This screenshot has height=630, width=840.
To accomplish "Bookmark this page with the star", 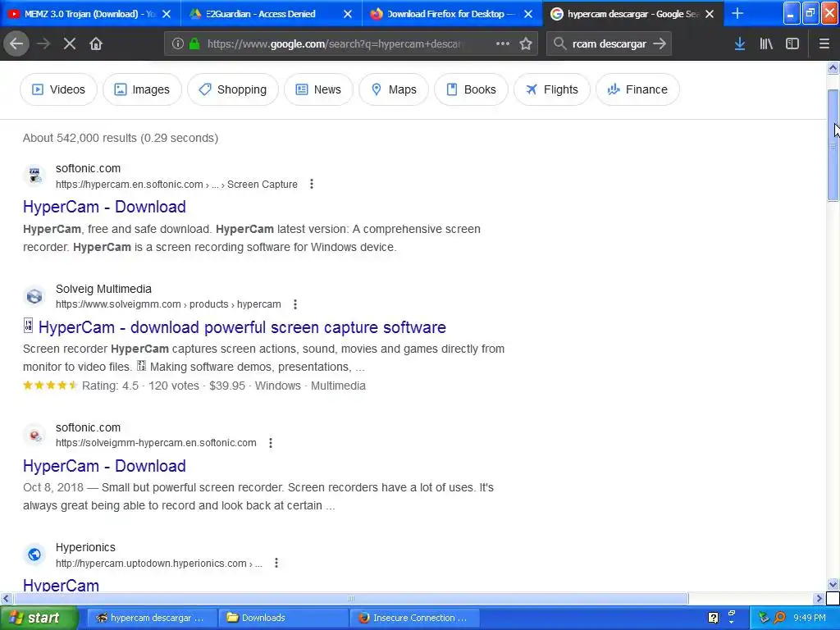I will click(x=526, y=44).
